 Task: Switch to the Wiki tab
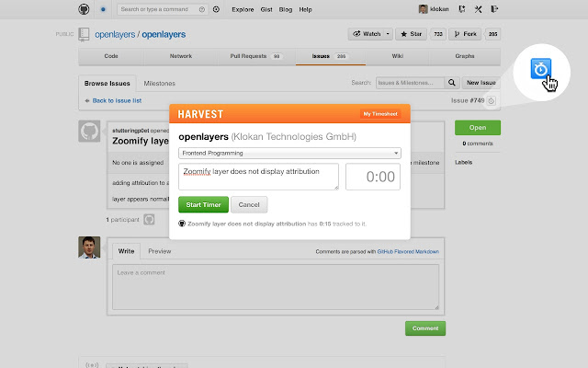(x=398, y=56)
